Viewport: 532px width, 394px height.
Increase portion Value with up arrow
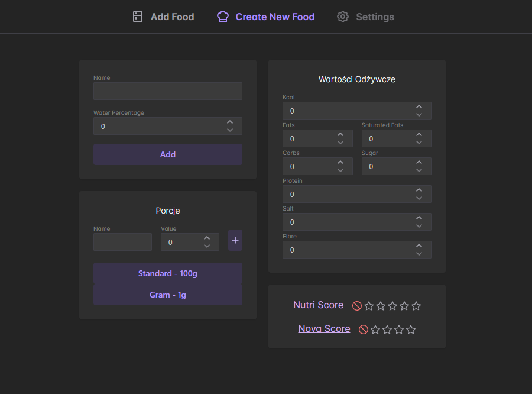[x=207, y=238]
